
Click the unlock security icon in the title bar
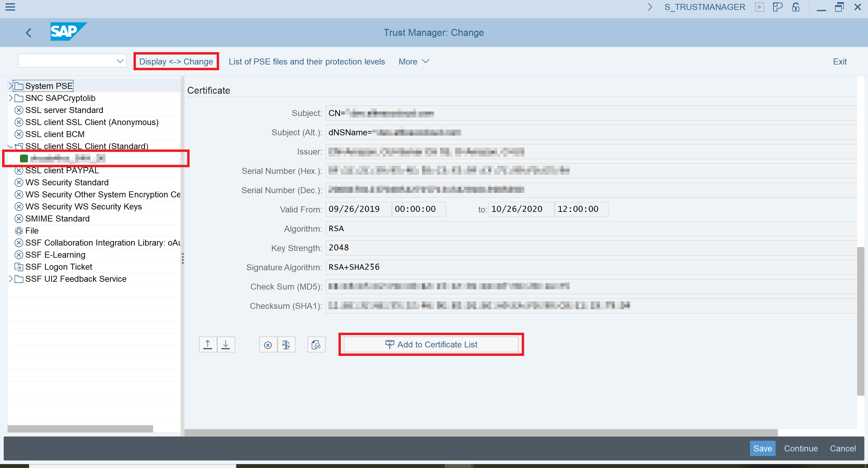796,7
